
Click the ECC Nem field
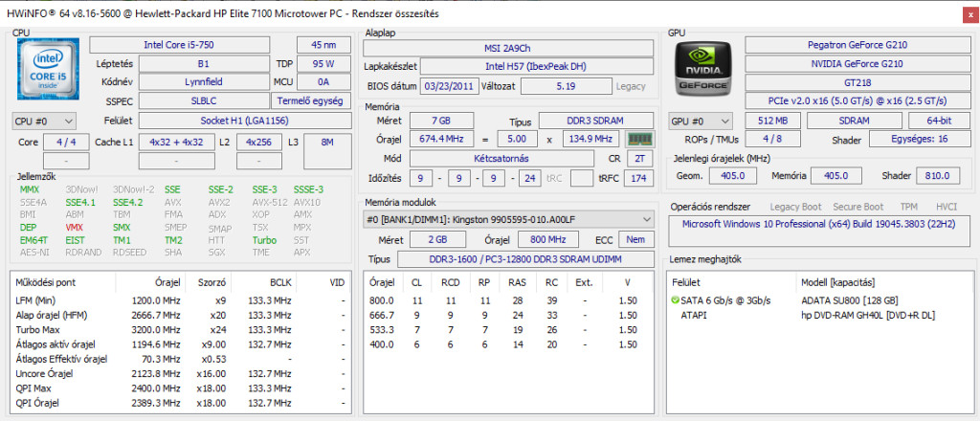636,239
